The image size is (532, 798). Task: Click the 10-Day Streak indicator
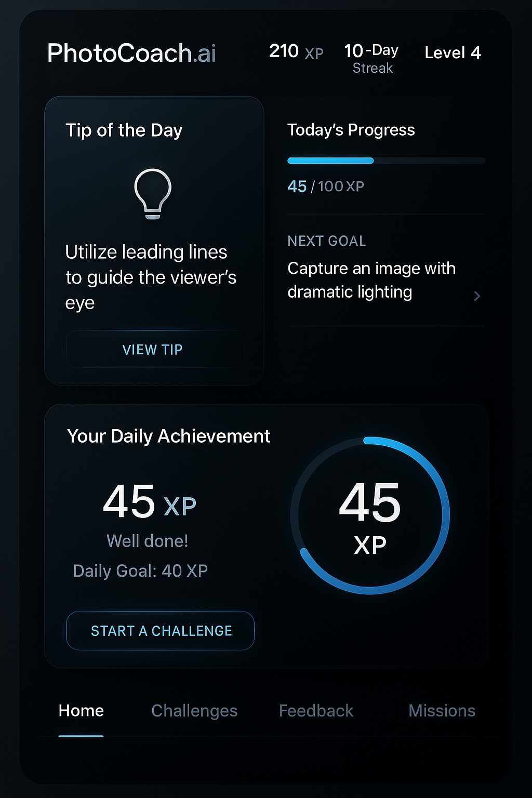(371, 57)
